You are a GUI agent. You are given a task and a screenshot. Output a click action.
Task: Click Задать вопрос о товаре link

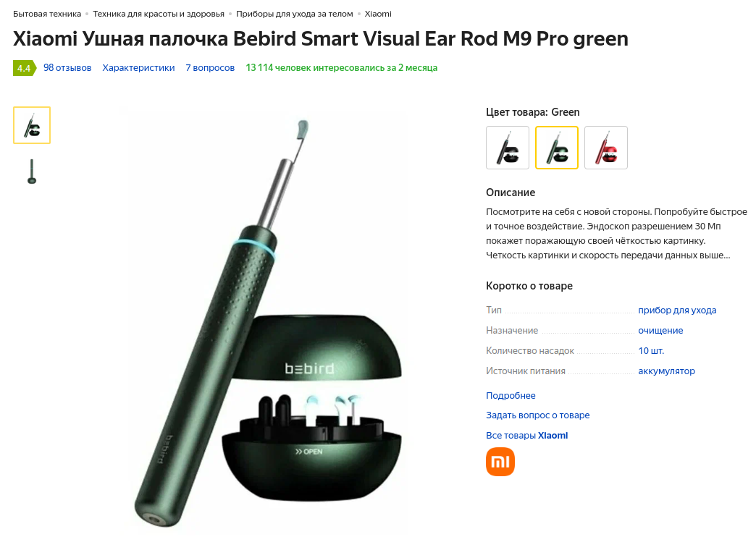(x=537, y=415)
